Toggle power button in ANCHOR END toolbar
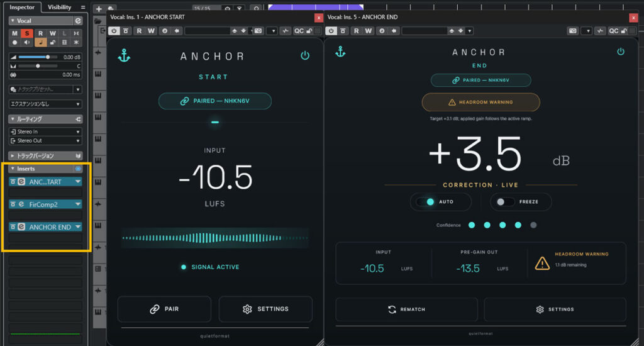The height and width of the screenshot is (346, 644). 331,31
